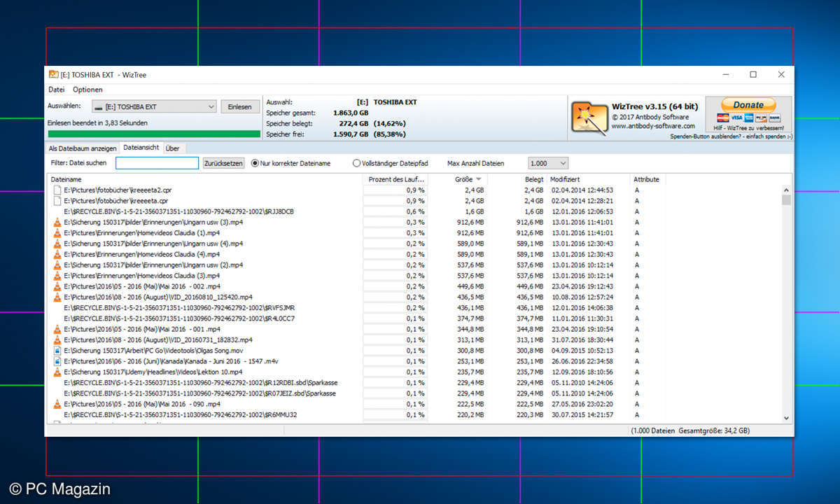Click VLC icon for Homevideos Claudia (1).mp4
Viewport: 840px width, 504px height.
coord(57,232)
